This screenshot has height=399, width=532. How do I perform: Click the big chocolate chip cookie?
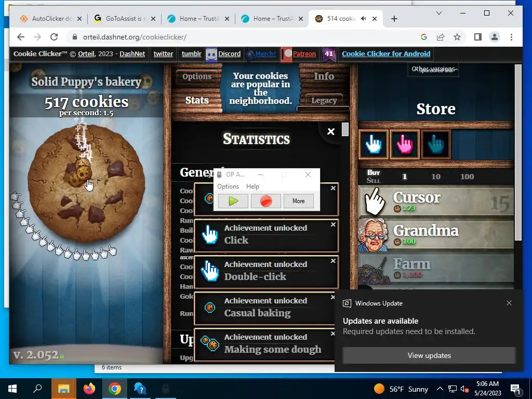(x=86, y=183)
